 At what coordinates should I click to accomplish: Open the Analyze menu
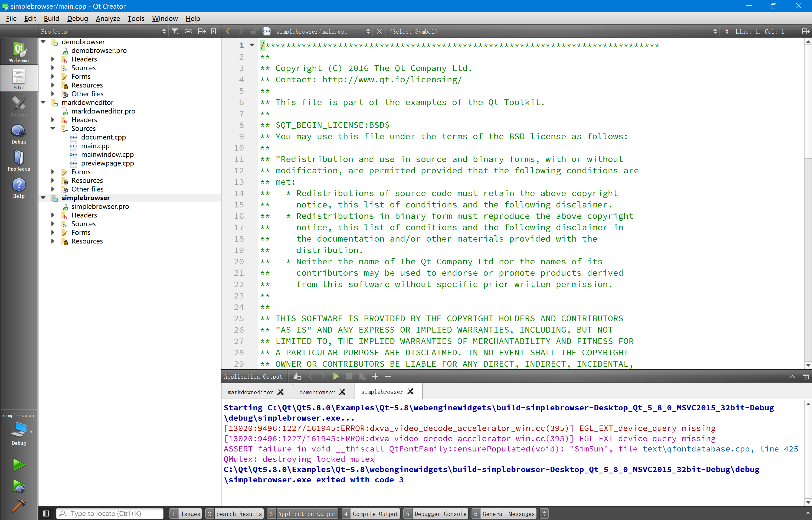click(108, 18)
